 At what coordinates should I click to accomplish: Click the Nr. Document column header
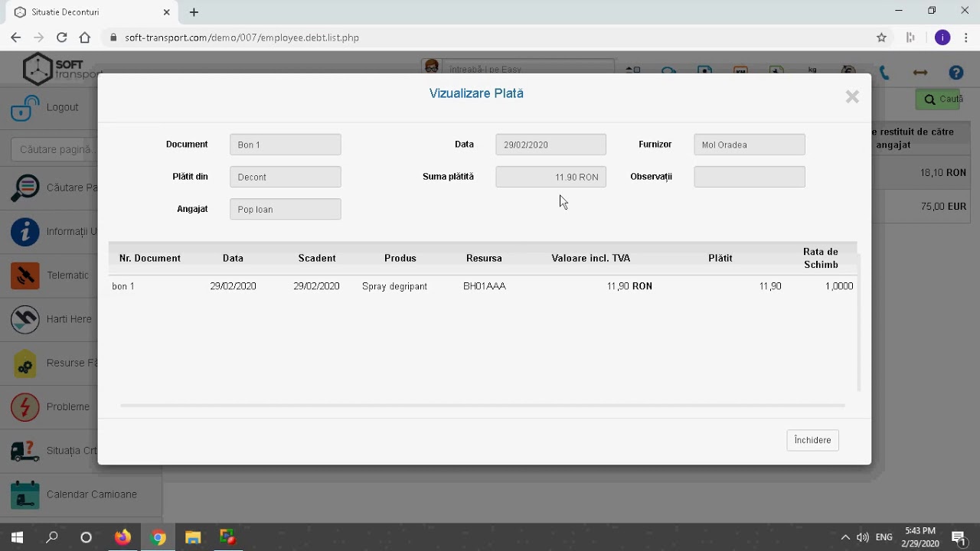[150, 258]
